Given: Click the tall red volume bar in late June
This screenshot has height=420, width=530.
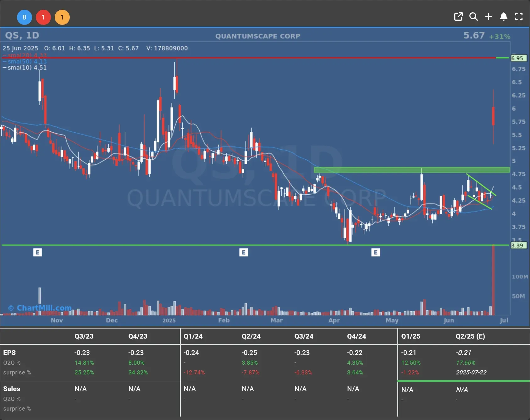Looking at the screenshot, I should (x=493, y=280).
